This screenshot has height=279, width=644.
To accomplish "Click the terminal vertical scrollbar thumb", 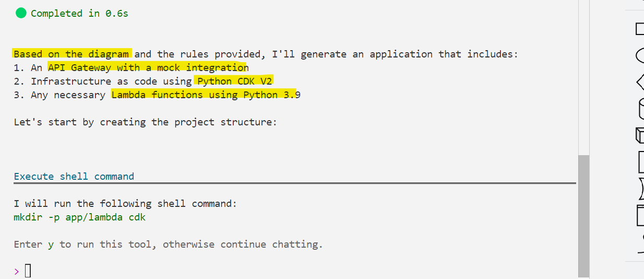I will pos(584,216).
